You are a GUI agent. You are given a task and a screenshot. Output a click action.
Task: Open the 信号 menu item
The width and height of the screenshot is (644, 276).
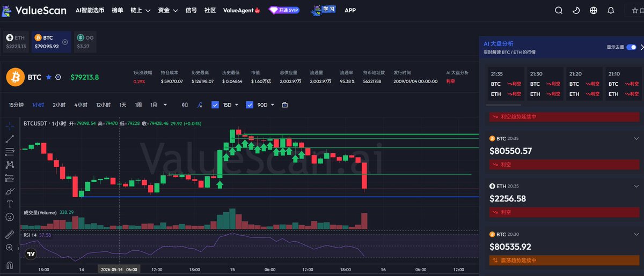tap(191, 10)
